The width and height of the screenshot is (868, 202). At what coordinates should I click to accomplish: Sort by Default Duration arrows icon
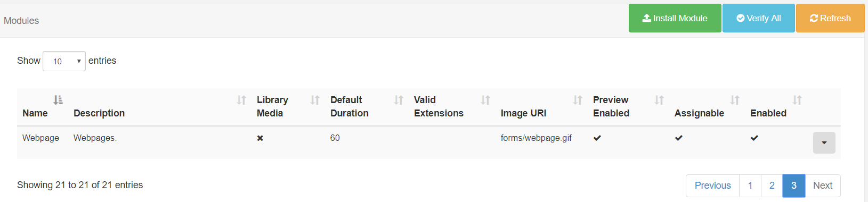point(399,100)
